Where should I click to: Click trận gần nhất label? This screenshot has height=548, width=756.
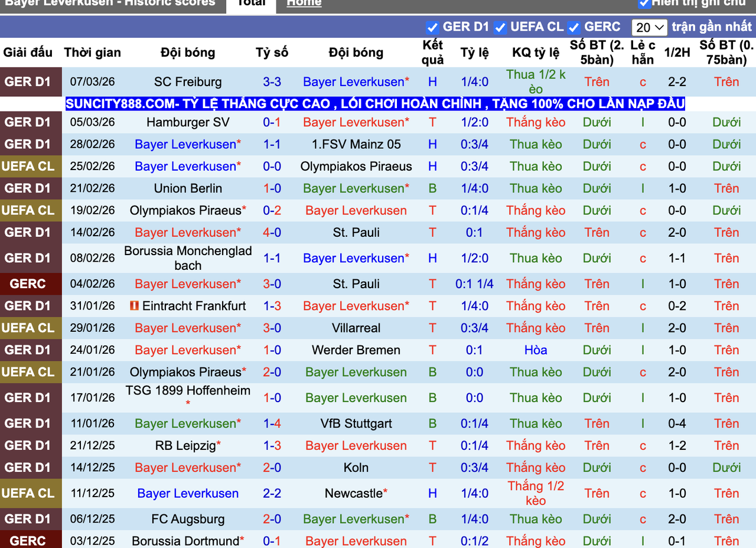click(x=712, y=27)
